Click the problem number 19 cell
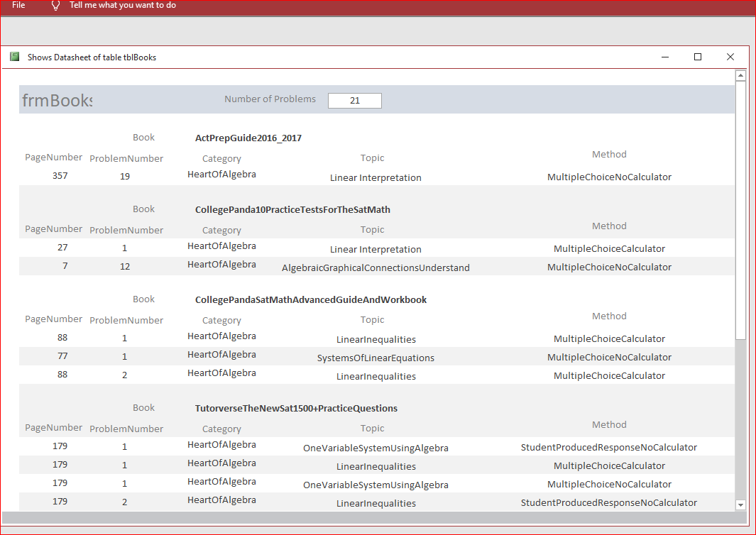756x535 pixels. pyautogui.click(x=125, y=177)
